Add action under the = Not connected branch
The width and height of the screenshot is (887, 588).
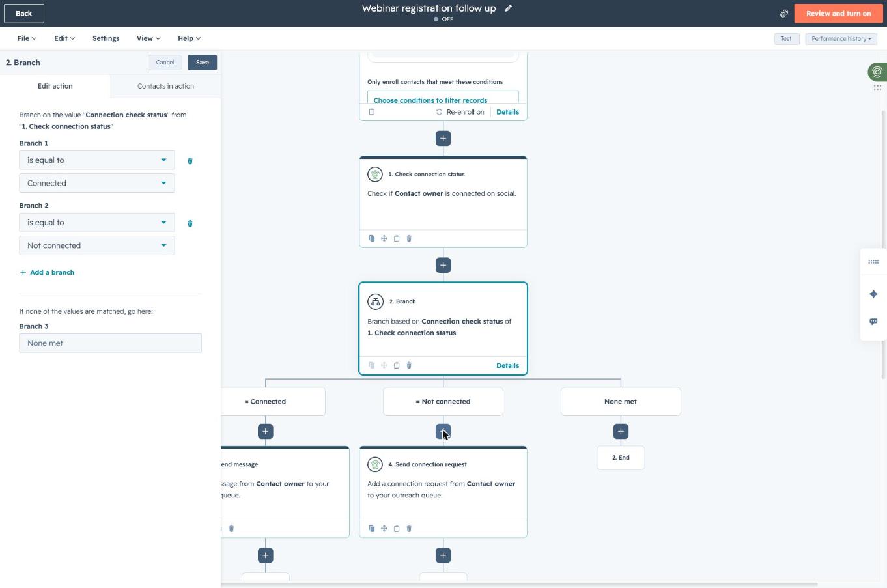[443, 431]
